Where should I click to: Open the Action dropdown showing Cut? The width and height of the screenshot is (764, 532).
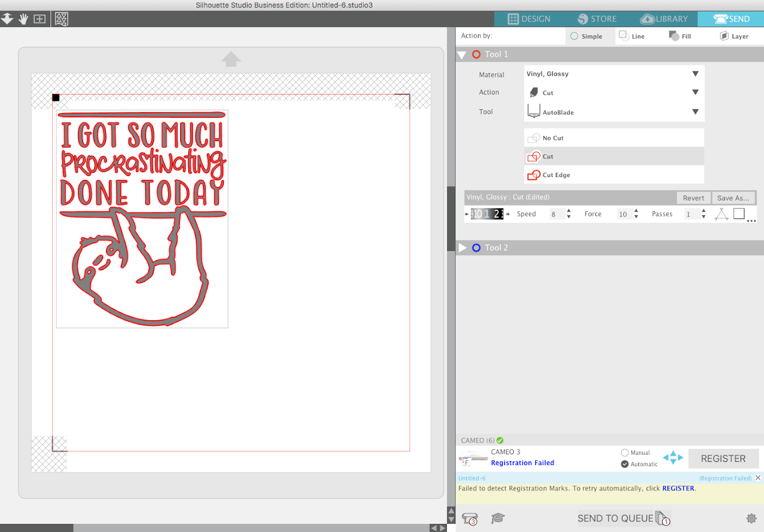click(x=614, y=93)
